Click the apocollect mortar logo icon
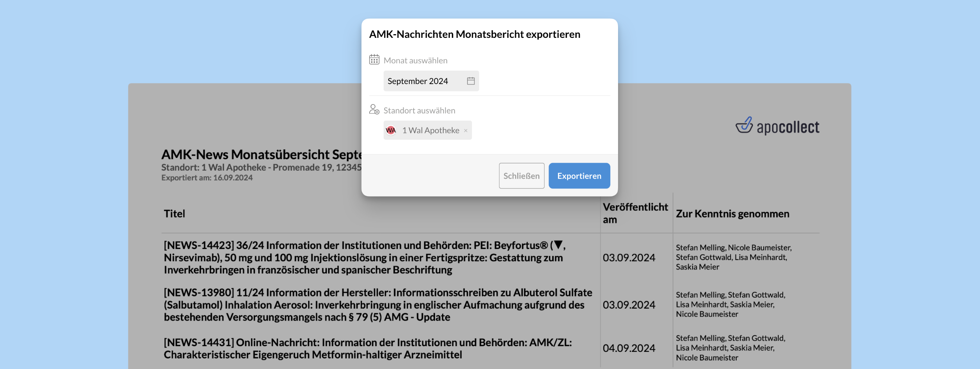The height and width of the screenshot is (369, 980). [x=744, y=126]
